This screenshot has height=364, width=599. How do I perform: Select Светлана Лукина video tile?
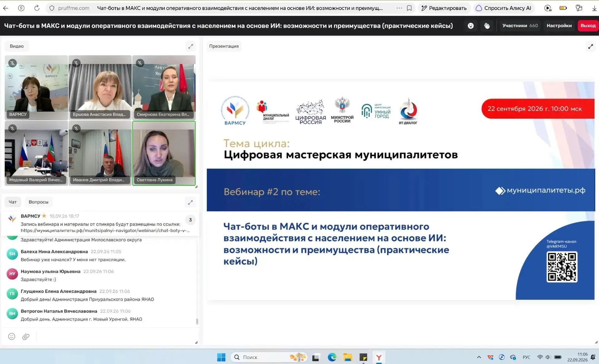point(164,153)
